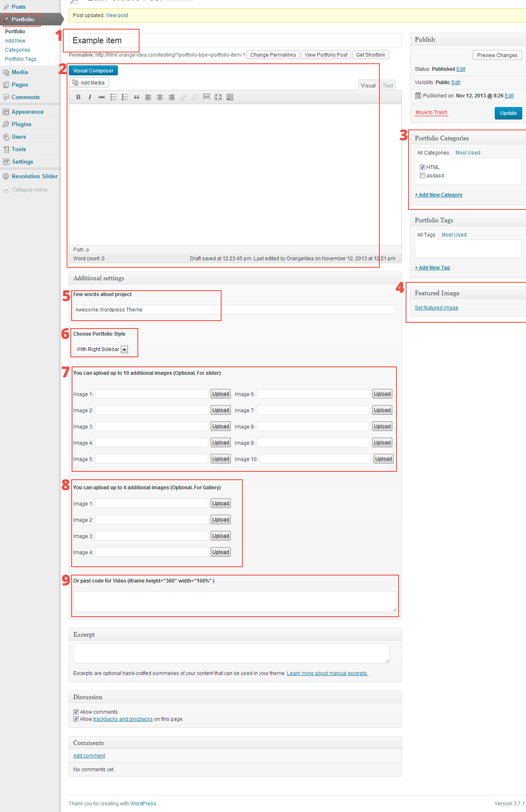
Task: Click the Users icon in sidebar
Action: [x=6, y=137]
